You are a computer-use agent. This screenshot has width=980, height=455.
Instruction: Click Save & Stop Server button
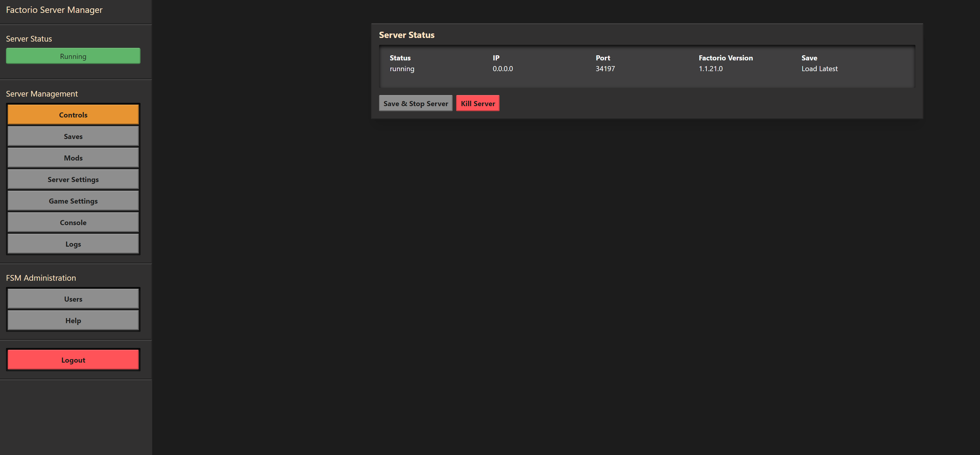tap(416, 103)
